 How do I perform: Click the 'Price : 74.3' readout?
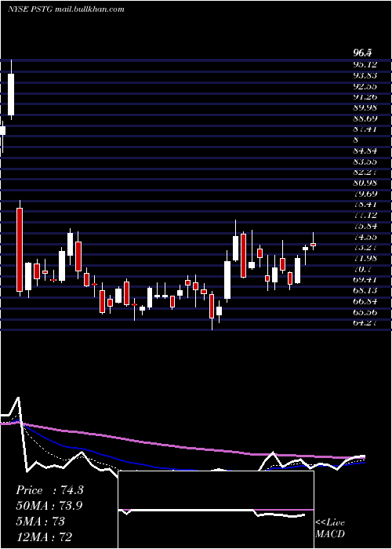(x=49, y=490)
